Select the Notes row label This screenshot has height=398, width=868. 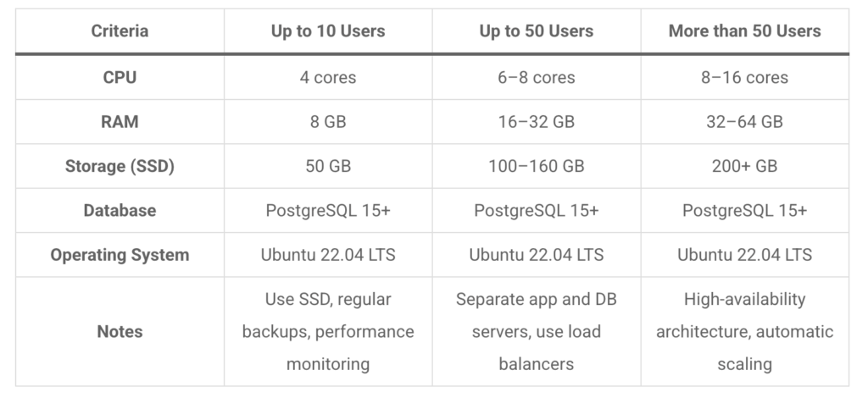[x=120, y=331]
